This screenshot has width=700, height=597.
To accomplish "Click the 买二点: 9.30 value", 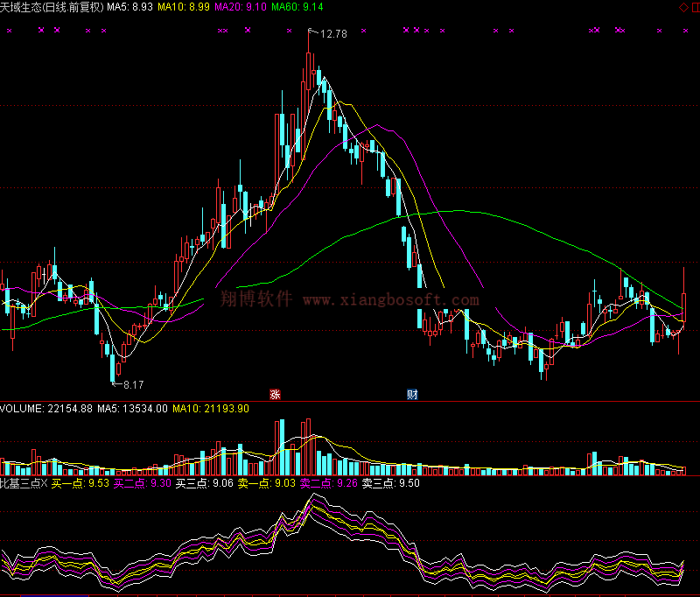I will [143, 483].
